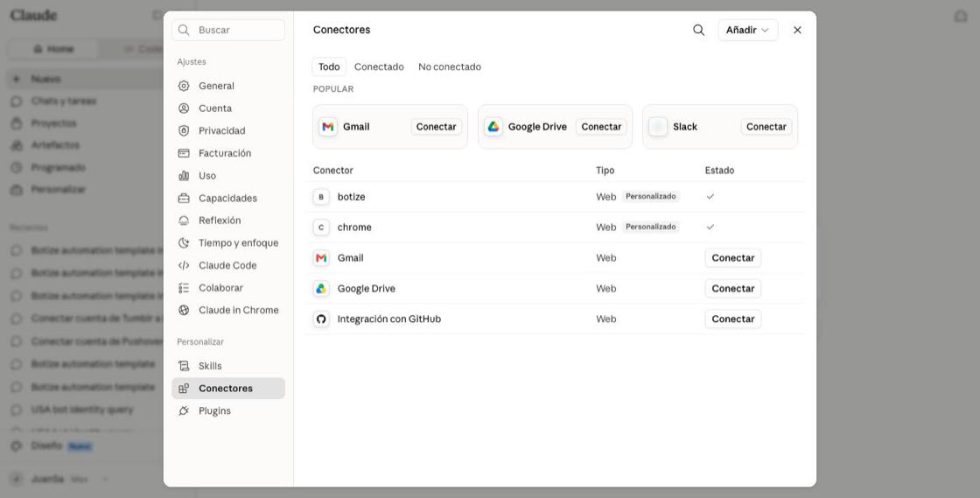Image resolution: width=980 pixels, height=498 pixels.
Task: Click Google Drive icon in connector table
Action: click(x=321, y=289)
